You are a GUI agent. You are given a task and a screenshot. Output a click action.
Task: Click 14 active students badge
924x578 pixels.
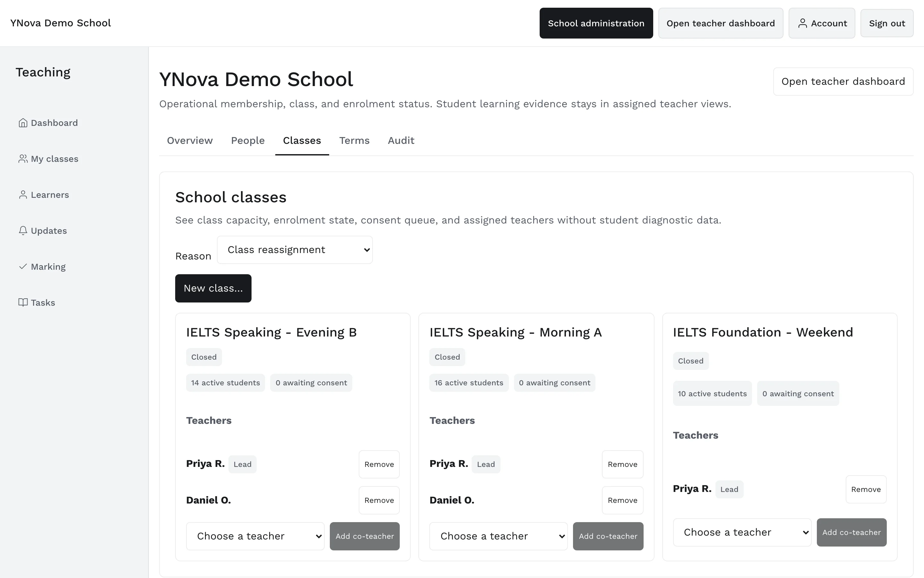[225, 383]
